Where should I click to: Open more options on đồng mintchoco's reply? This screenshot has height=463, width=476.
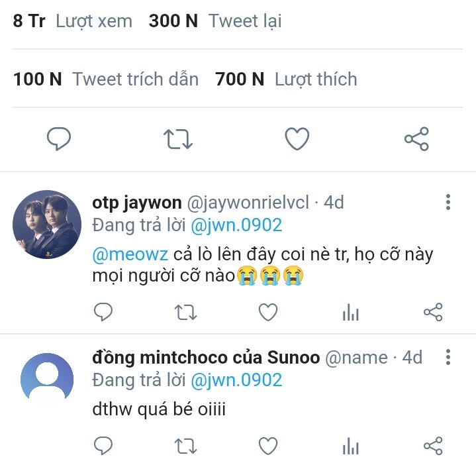click(x=448, y=358)
